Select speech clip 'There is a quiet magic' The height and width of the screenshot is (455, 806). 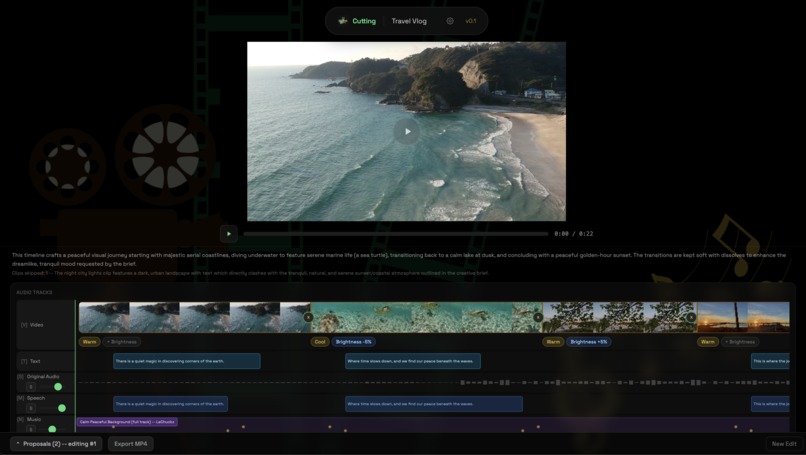(170, 404)
